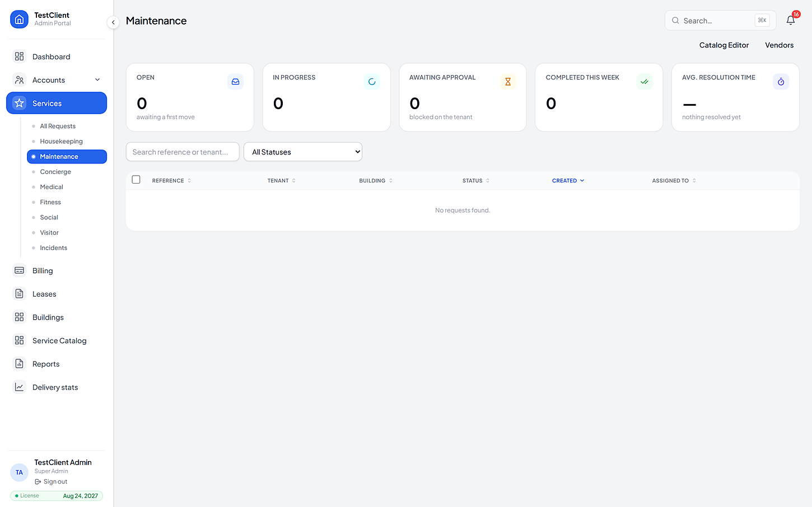Screen dimensions: 812x507
Task: Open Service Catalog page
Action: tap(57, 340)
